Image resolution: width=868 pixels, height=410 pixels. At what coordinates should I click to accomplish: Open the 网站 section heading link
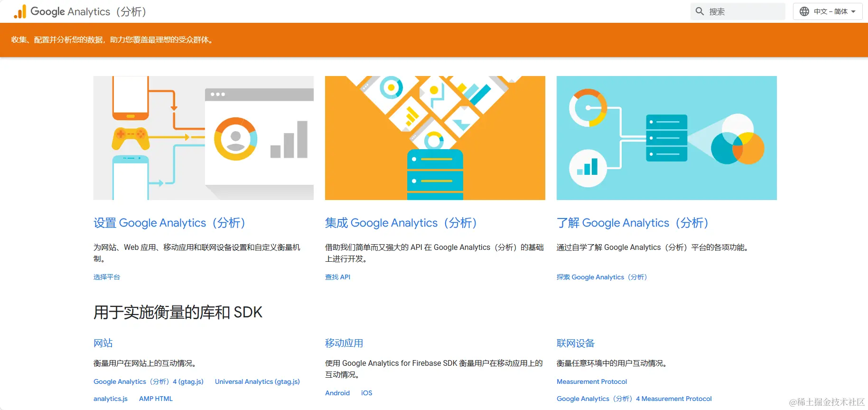[103, 343]
